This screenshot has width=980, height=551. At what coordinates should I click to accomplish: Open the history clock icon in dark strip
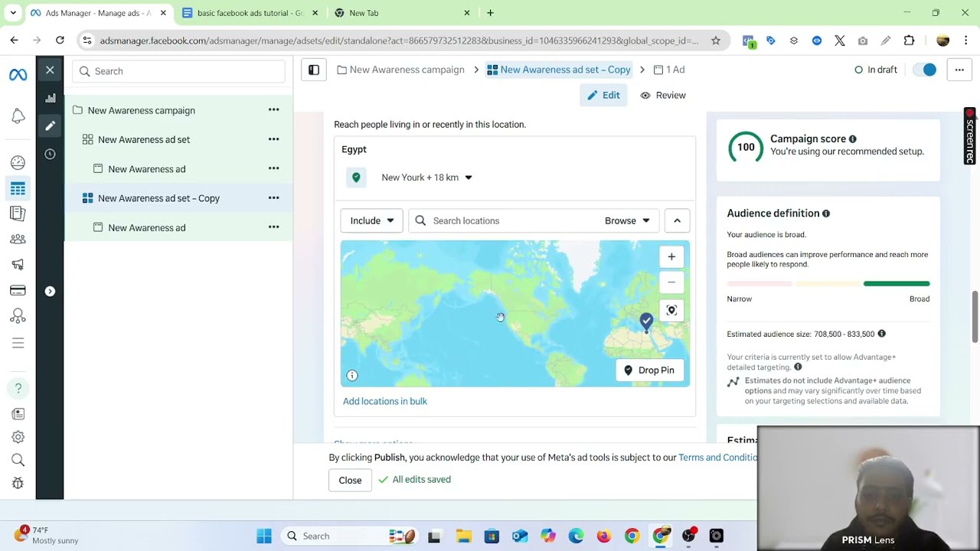50,154
